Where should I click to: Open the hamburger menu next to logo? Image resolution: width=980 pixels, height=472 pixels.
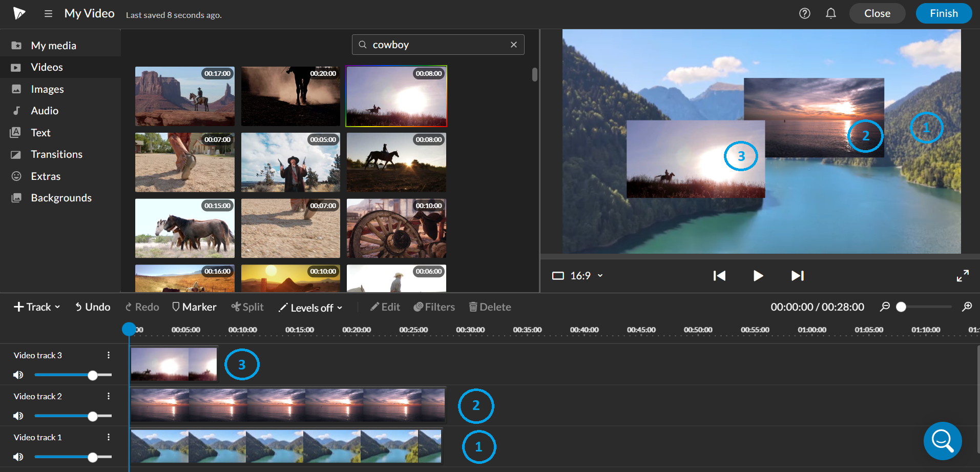coord(48,13)
